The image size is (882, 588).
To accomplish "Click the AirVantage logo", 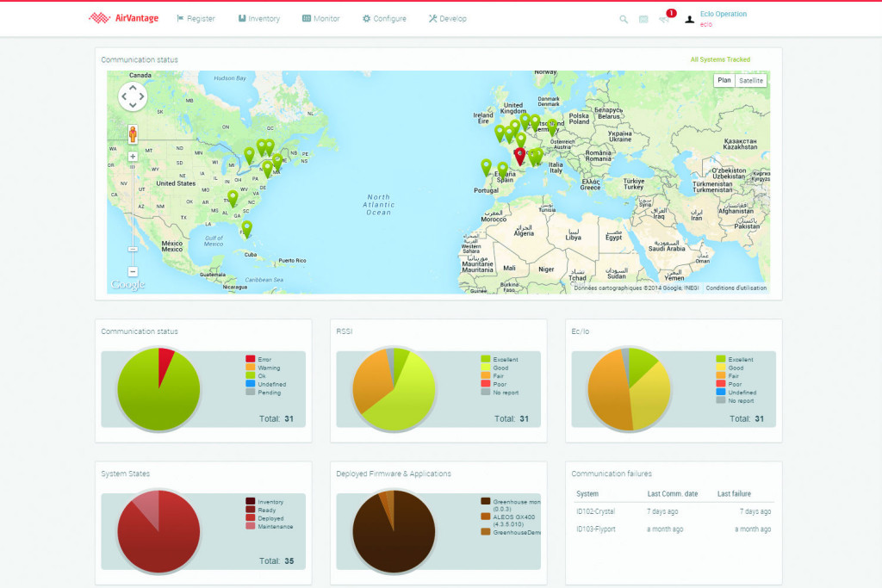I will pyautogui.click(x=124, y=18).
